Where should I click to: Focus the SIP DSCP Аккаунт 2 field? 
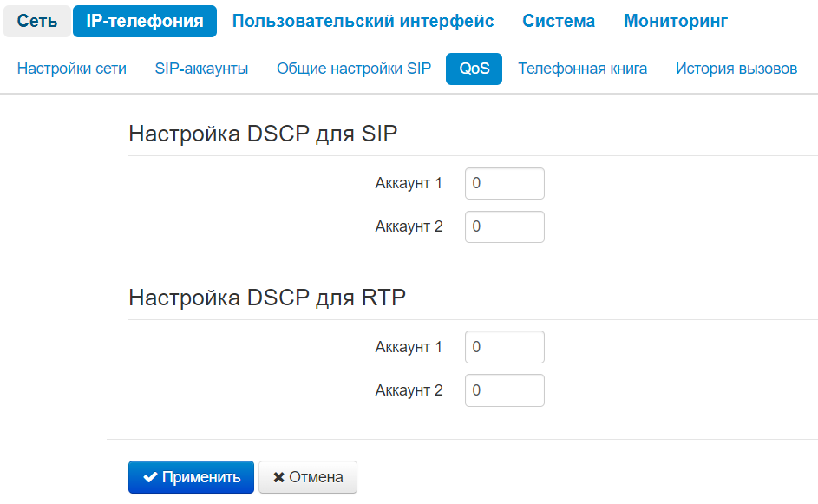[x=505, y=227]
